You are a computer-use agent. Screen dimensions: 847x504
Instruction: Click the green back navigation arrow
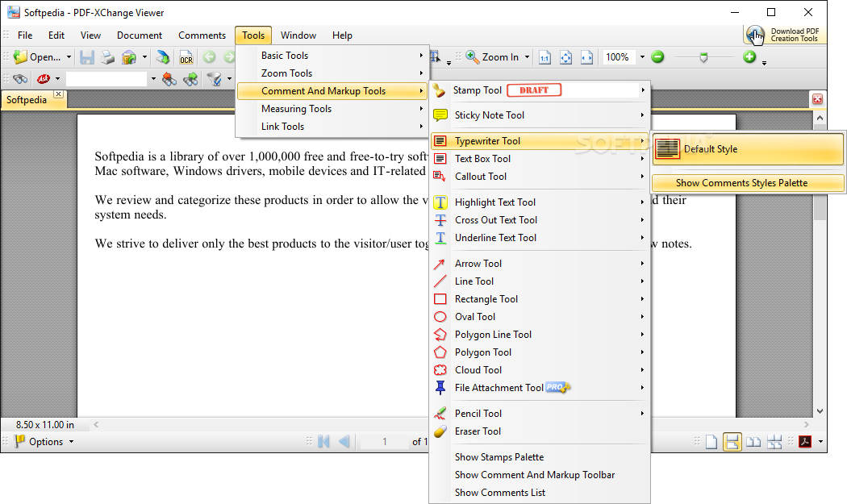[x=209, y=56]
